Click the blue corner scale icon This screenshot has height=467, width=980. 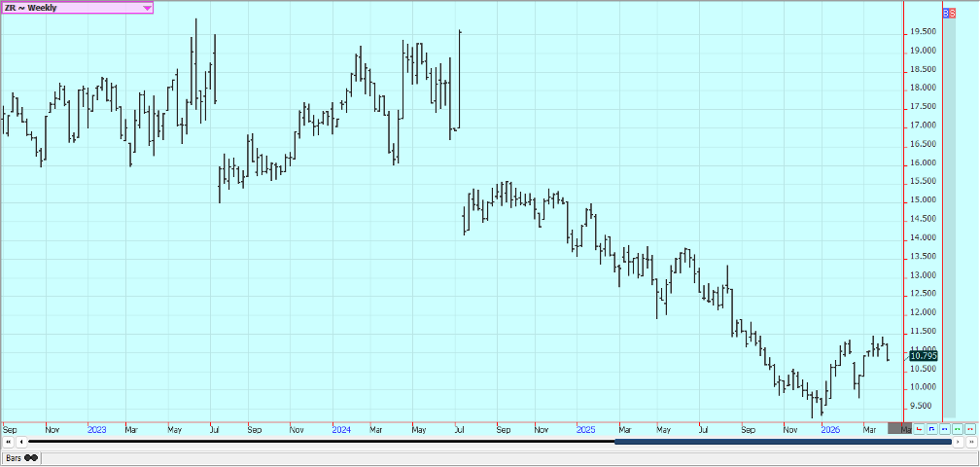point(931,428)
